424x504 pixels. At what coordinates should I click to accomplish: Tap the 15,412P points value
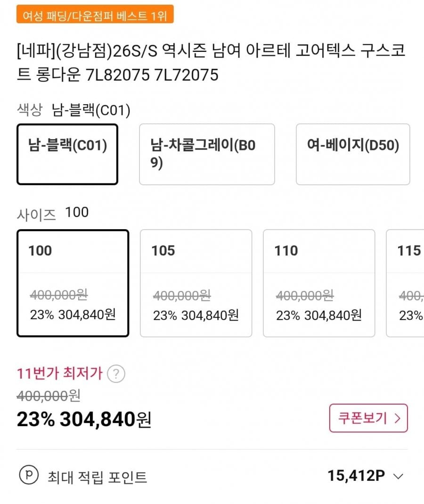click(356, 476)
